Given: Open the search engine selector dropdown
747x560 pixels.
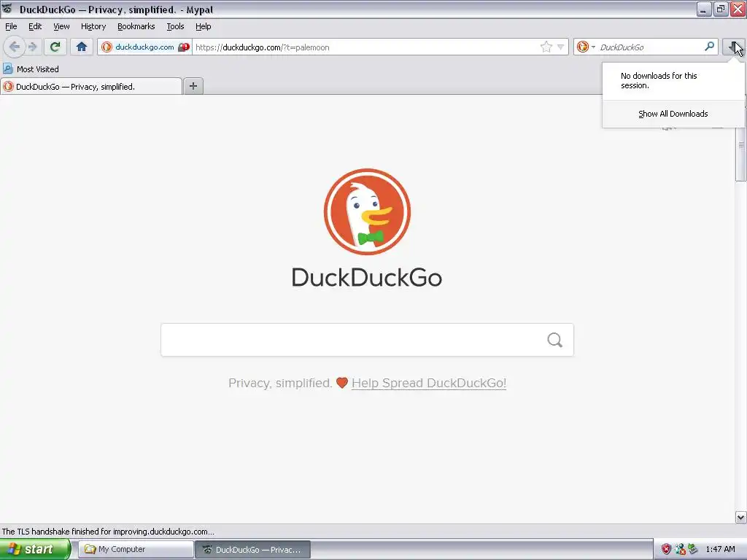Looking at the screenshot, I should point(586,47).
